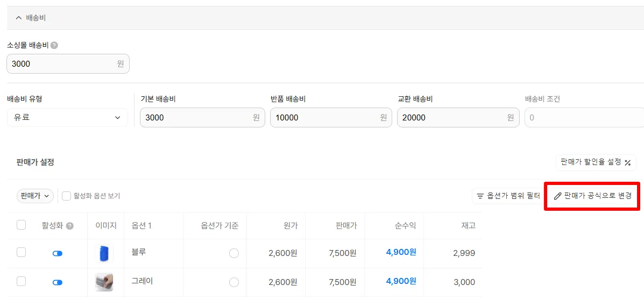Image resolution: width=644 pixels, height=307 pixels.
Task: Tick the select-all checkbox in table header
Action: (22, 225)
